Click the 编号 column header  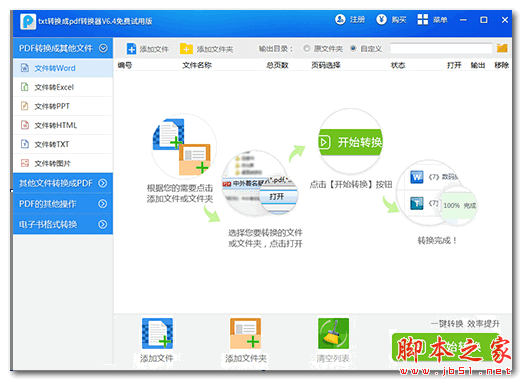click(125, 65)
